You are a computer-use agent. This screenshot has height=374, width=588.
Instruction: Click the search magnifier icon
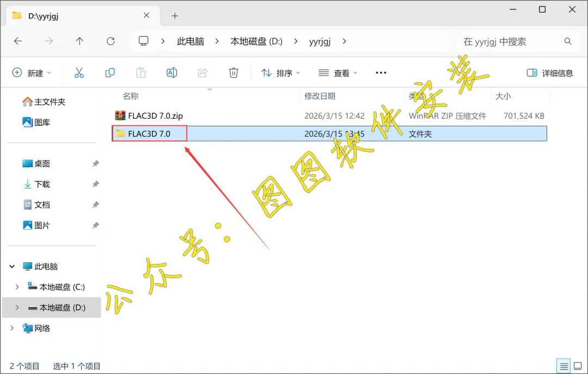568,41
